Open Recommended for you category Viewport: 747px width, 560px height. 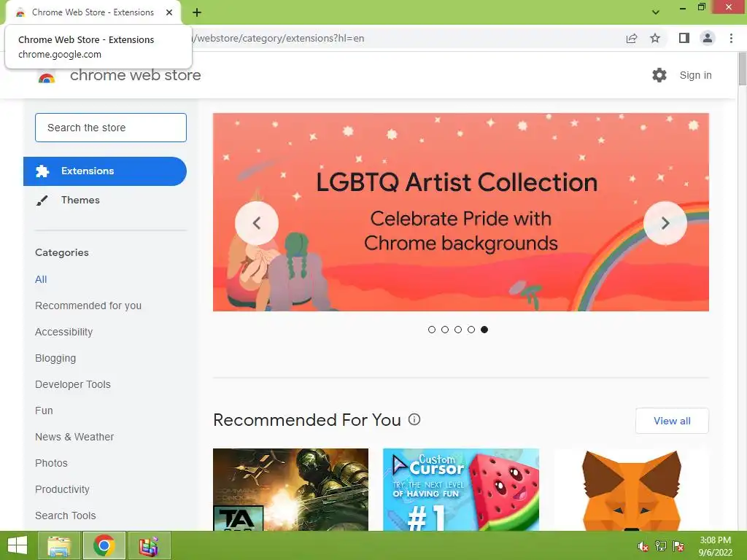[x=88, y=306]
